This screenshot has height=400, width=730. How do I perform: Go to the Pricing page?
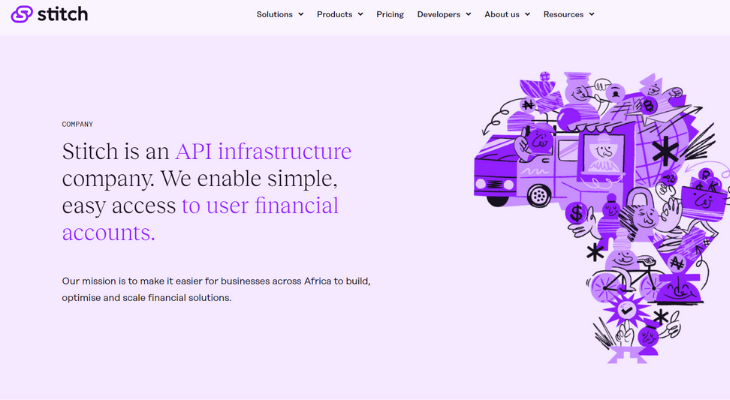click(390, 14)
